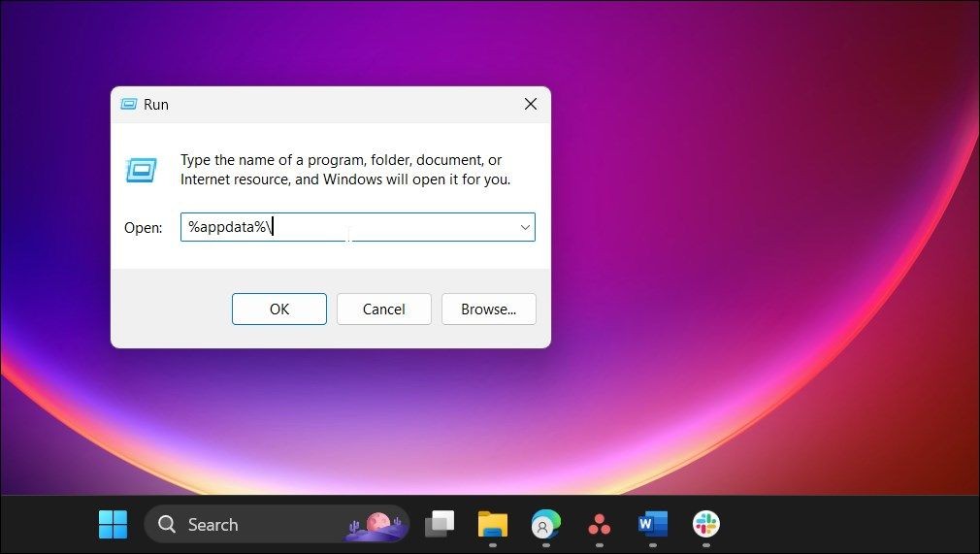Image resolution: width=980 pixels, height=554 pixels.
Task: Click the large Run icon beside the description
Action: (142, 170)
